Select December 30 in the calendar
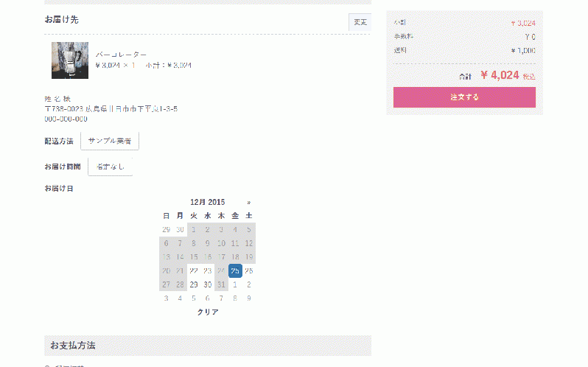The width and height of the screenshot is (588, 367). tap(207, 284)
